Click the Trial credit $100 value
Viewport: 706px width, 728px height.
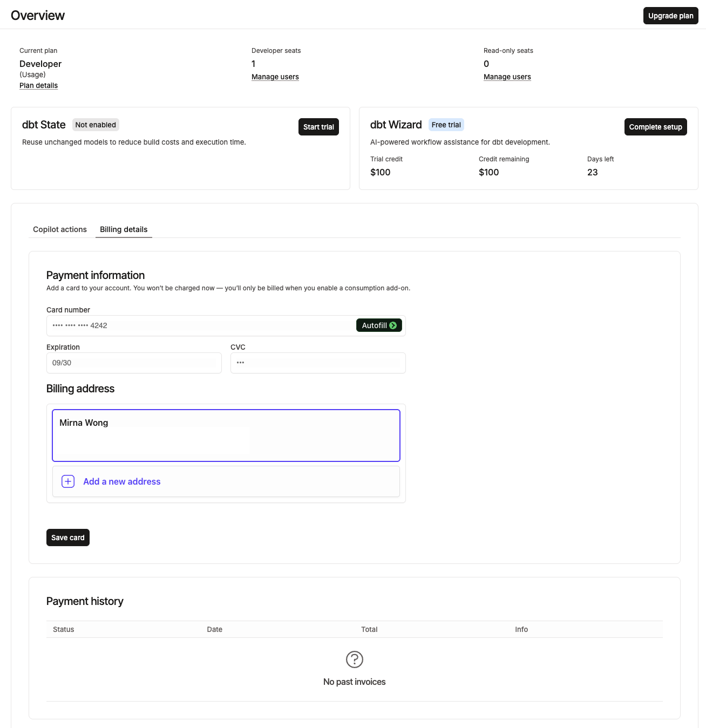point(381,172)
